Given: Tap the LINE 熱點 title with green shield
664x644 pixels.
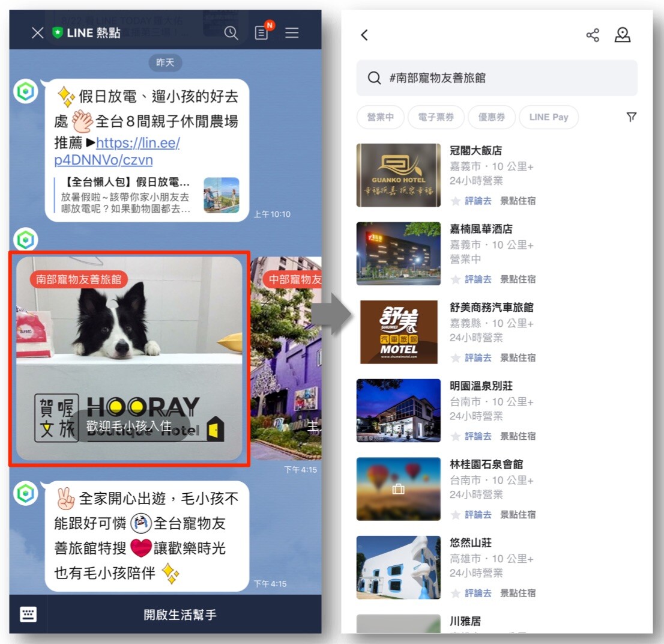Looking at the screenshot, I should point(86,32).
